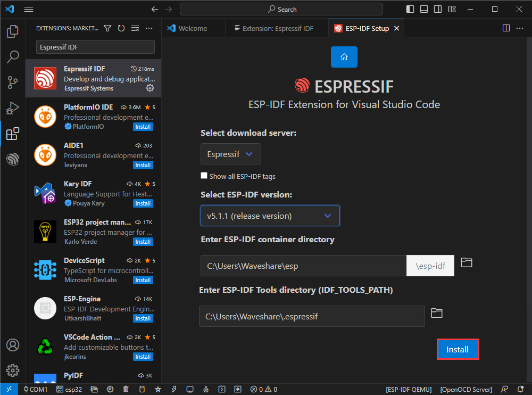Browse for ESP-IDF container directory folder
The height and width of the screenshot is (395, 532).
point(467,262)
